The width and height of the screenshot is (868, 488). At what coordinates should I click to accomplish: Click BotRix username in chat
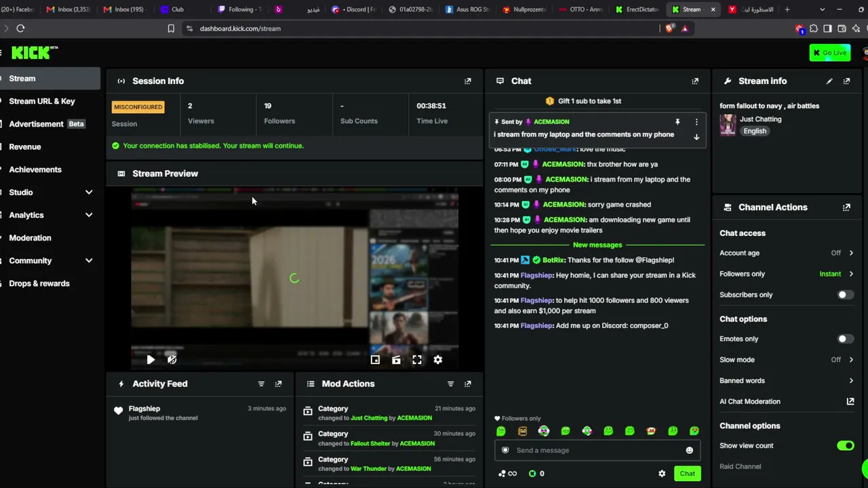pyautogui.click(x=553, y=260)
